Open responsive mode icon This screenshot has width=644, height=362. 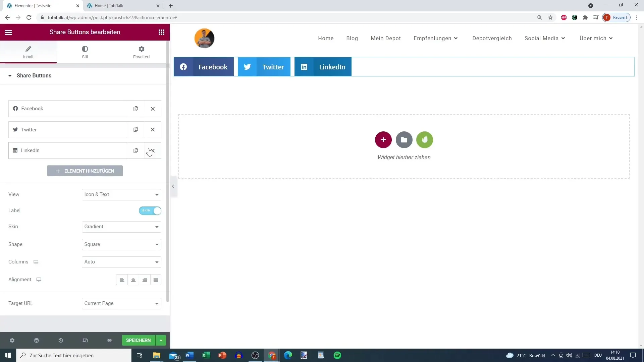[85, 341]
